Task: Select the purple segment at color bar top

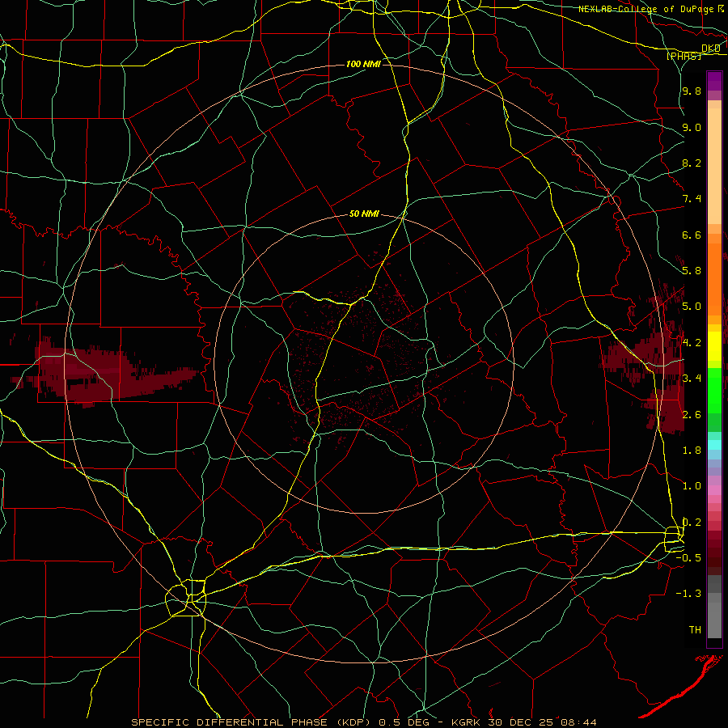Action: 714,81
